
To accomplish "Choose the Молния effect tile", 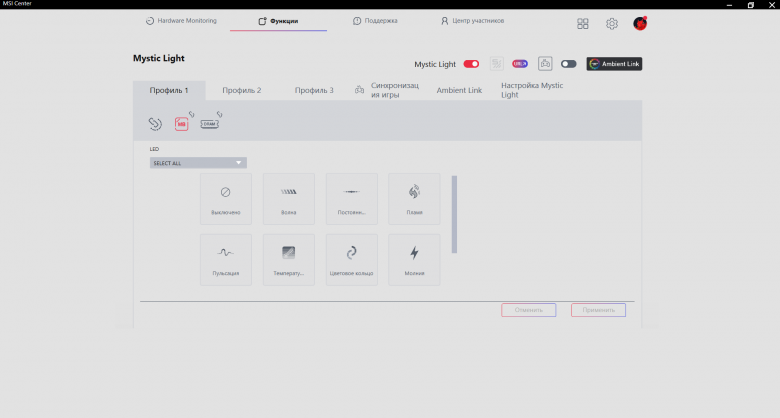I will click(414, 260).
